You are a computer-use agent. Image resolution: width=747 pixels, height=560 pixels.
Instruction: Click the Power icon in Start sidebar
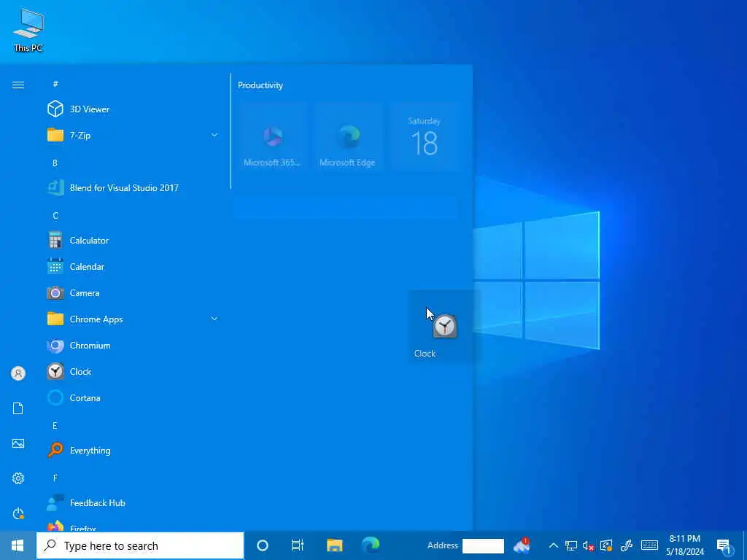[x=18, y=513]
